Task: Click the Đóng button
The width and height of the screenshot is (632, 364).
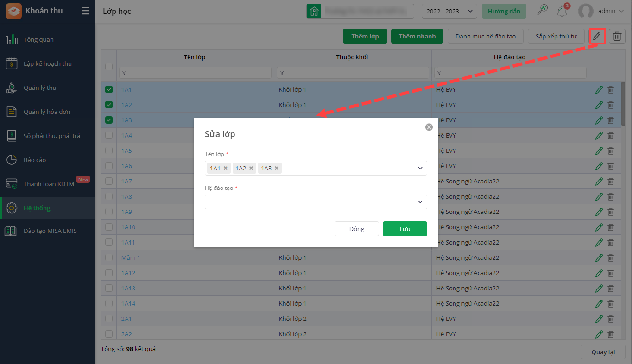Action: (357, 229)
